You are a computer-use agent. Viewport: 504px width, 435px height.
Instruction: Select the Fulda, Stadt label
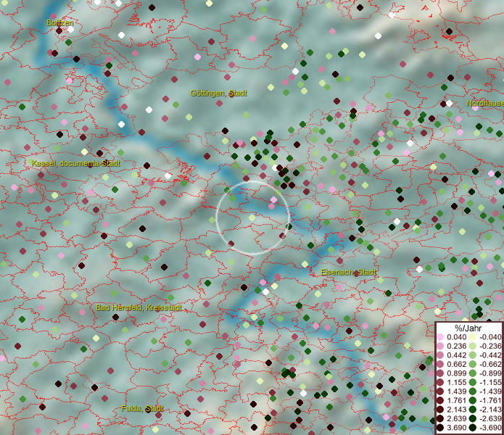click(x=142, y=408)
